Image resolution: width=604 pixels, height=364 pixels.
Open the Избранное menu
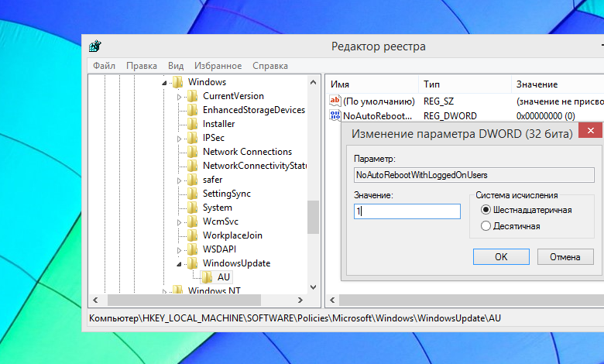pyautogui.click(x=218, y=66)
